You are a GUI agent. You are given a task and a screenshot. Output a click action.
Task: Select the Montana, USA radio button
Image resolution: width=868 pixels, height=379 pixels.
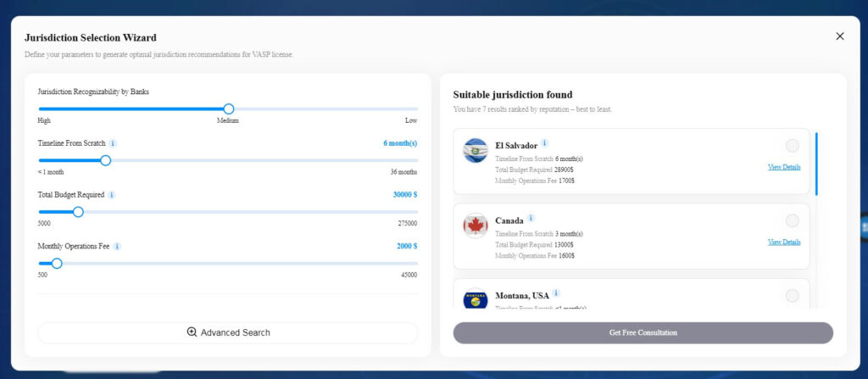(793, 296)
